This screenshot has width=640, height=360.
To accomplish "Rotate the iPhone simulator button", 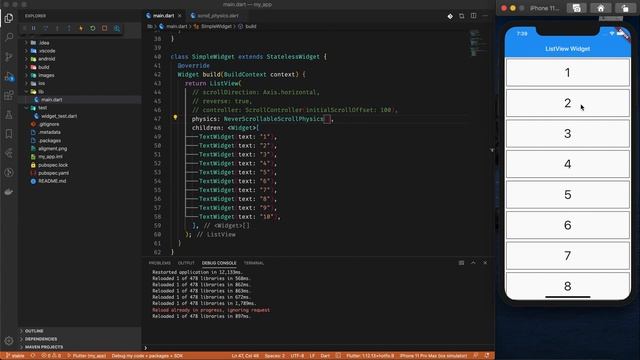I will tap(625, 8).
